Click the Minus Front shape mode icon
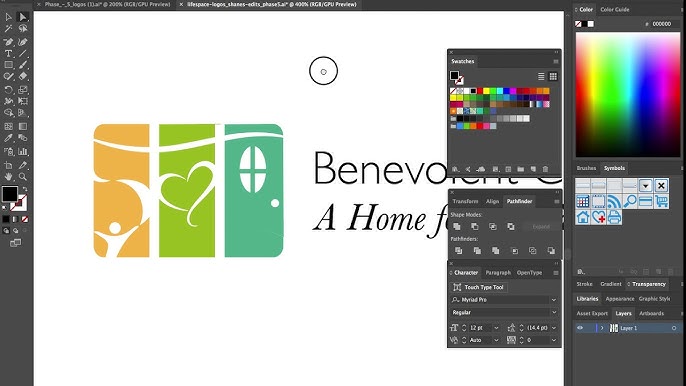This screenshot has width=686, height=386. 475,226
